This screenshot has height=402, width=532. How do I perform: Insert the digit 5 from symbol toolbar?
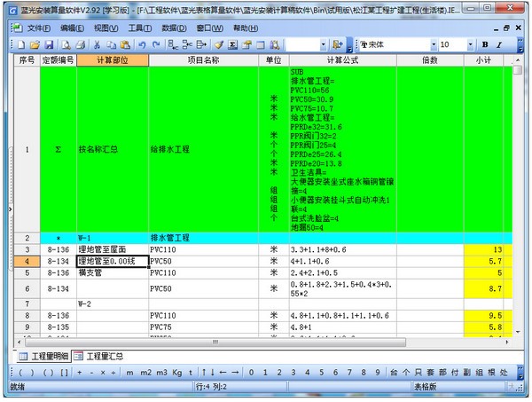[321, 373]
